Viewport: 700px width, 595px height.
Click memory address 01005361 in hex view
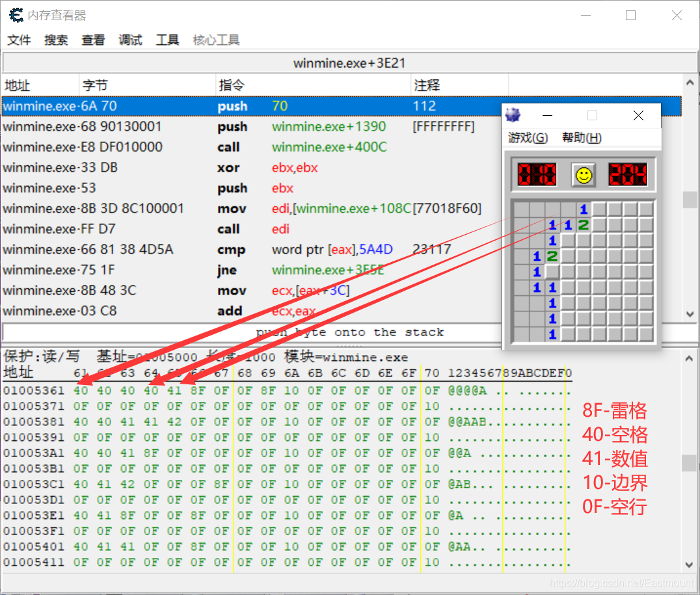click(34, 391)
